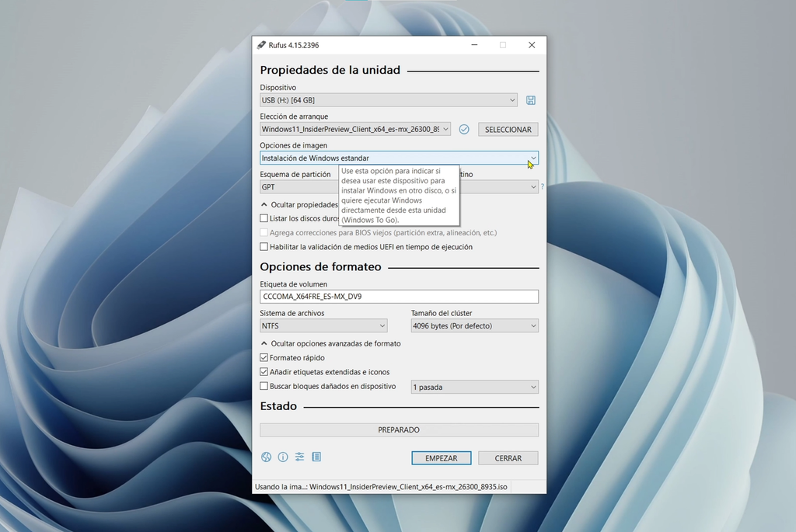Open the NTFS file system dropdown

click(x=323, y=325)
